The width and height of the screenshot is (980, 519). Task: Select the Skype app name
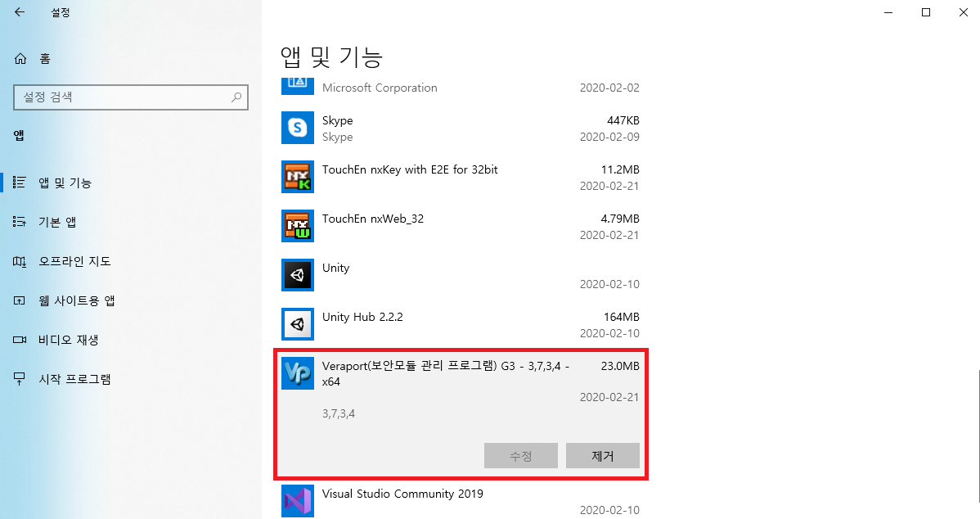coord(338,120)
